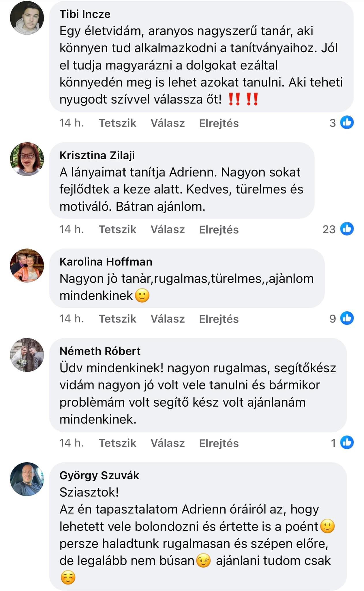Screen dimensions: 364x591
Task: Click the like icon on Karolina Hoffman's comment
Action: 347,318
